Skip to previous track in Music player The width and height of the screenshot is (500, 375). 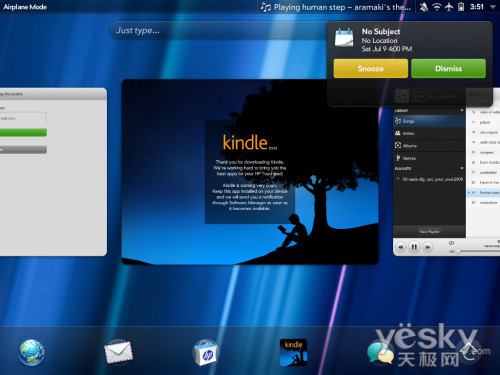(401, 247)
